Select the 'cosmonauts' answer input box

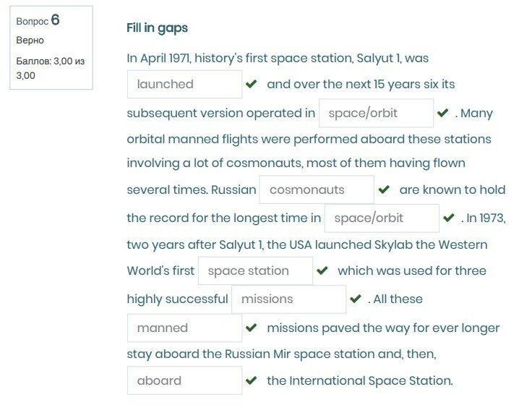tap(317, 190)
